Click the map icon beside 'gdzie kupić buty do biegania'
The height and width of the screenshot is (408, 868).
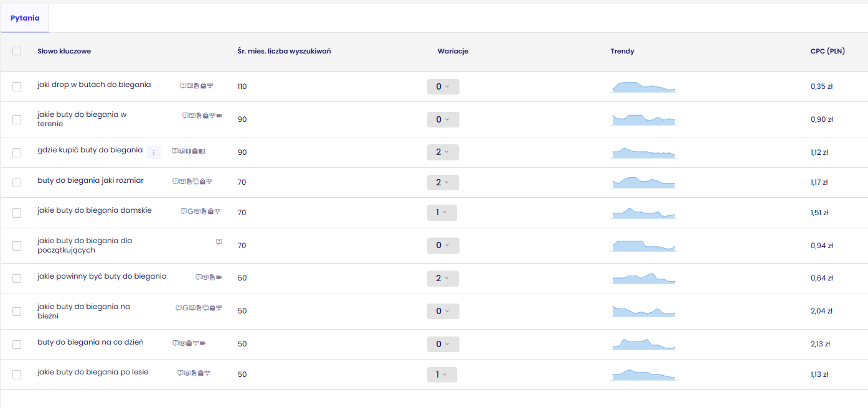(188, 151)
